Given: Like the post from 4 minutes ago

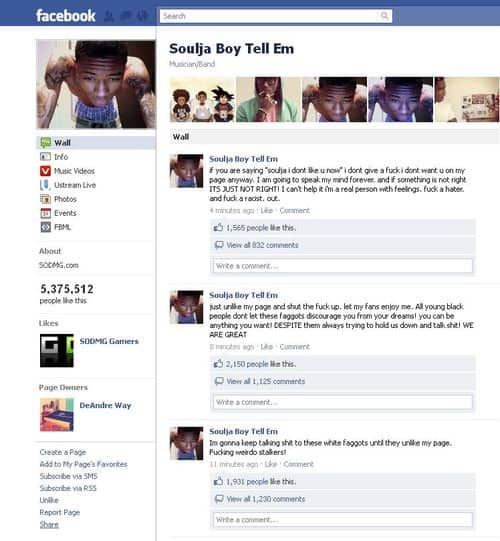Looking at the screenshot, I should point(266,210).
